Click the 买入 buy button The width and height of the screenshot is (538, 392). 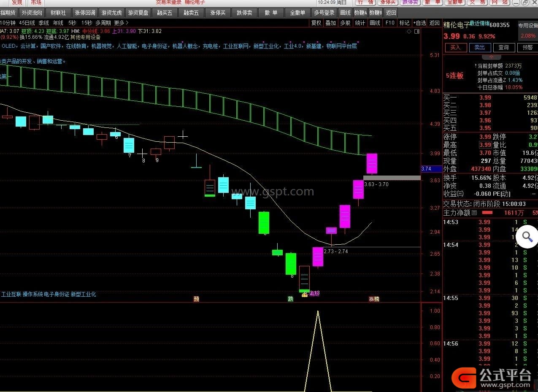[455, 48]
